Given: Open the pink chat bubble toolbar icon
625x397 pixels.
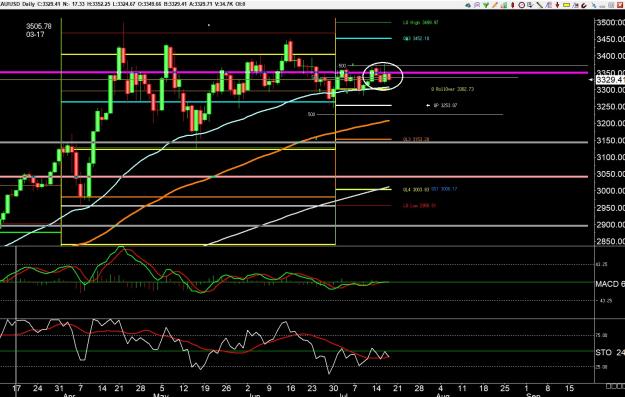Looking at the screenshot, I should 477,5.
